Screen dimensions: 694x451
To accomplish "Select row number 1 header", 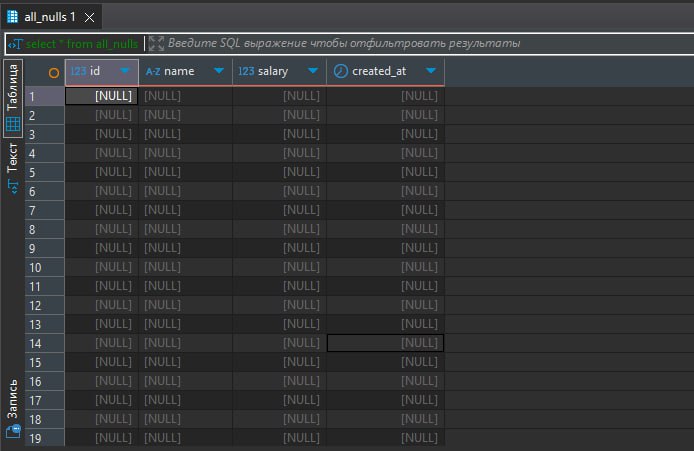I will 45,96.
